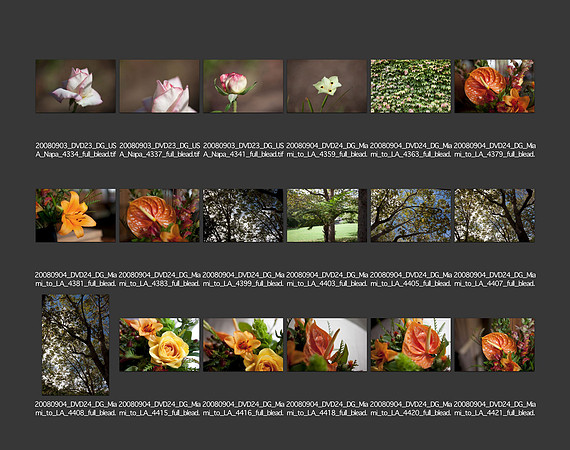Select the vertical tree thumbnail 4408

click(x=76, y=345)
